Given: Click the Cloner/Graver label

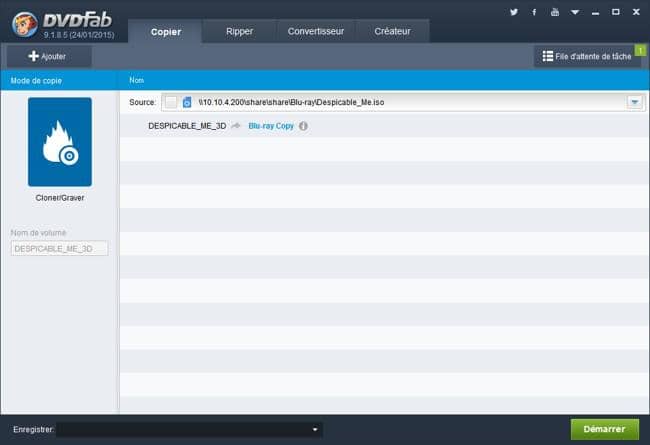Looking at the screenshot, I should pos(60,198).
